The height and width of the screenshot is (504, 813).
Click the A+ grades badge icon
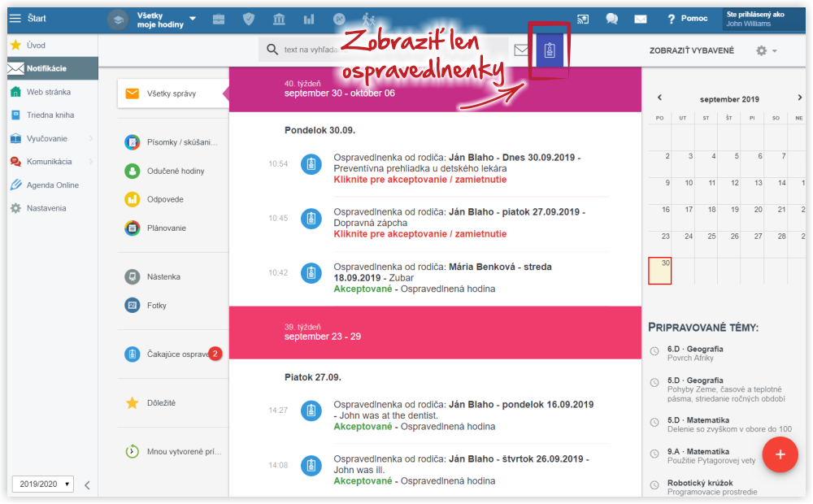tap(339, 20)
